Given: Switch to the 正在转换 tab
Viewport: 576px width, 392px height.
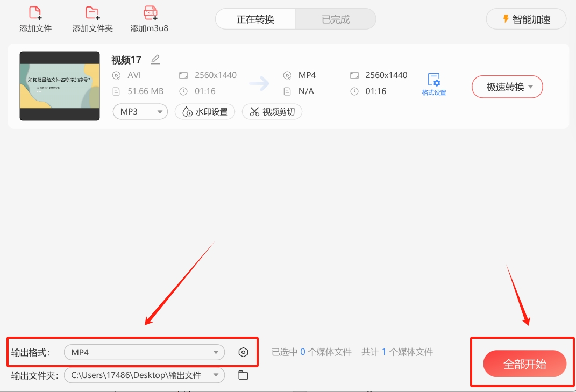Looking at the screenshot, I should [x=255, y=18].
